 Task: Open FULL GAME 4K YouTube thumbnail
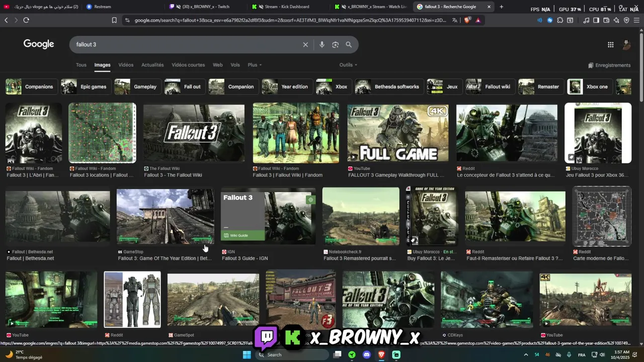(398, 133)
